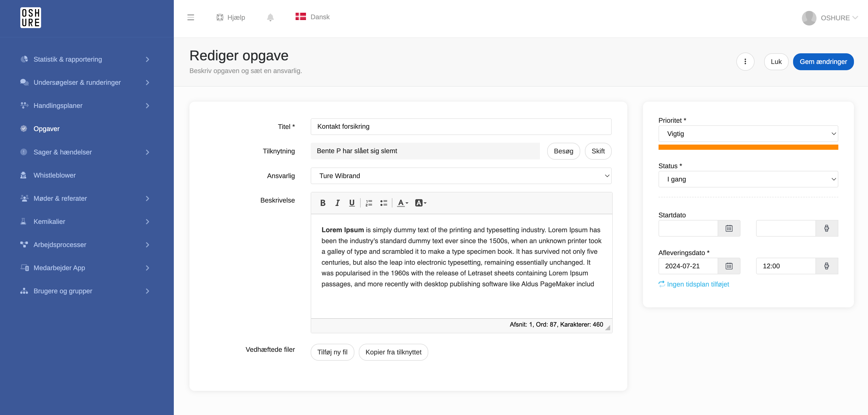
Task: Open the Prioritet dropdown
Action: click(748, 134)
